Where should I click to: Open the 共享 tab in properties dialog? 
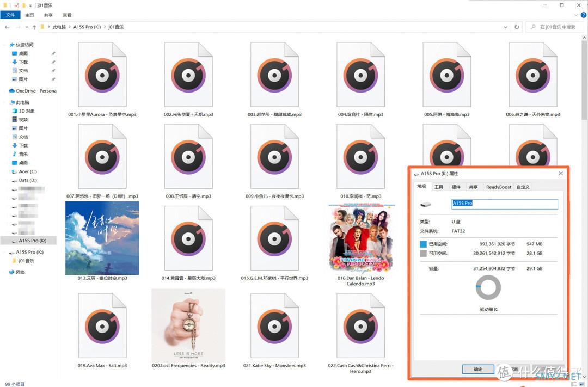[x=473, y=187]
